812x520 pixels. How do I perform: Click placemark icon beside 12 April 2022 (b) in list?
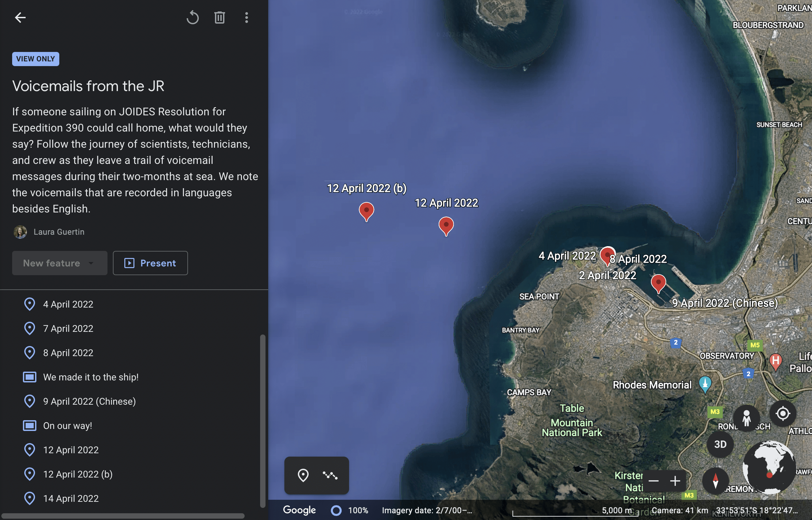click(30, 474)
